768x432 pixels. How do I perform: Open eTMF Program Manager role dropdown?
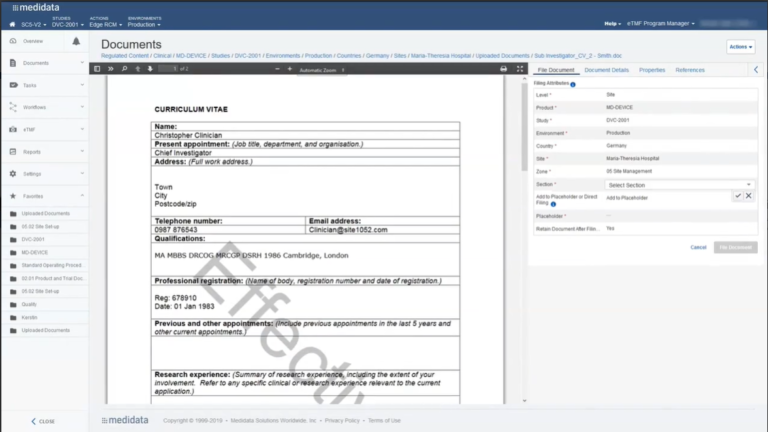click(661, 24)
